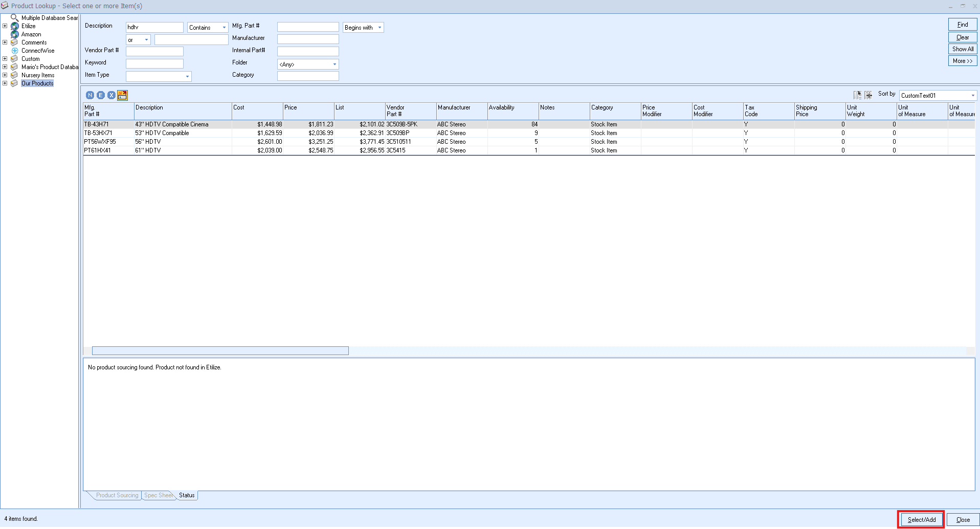
Task: Click the Select/Add button
Action: click(921, 519)
